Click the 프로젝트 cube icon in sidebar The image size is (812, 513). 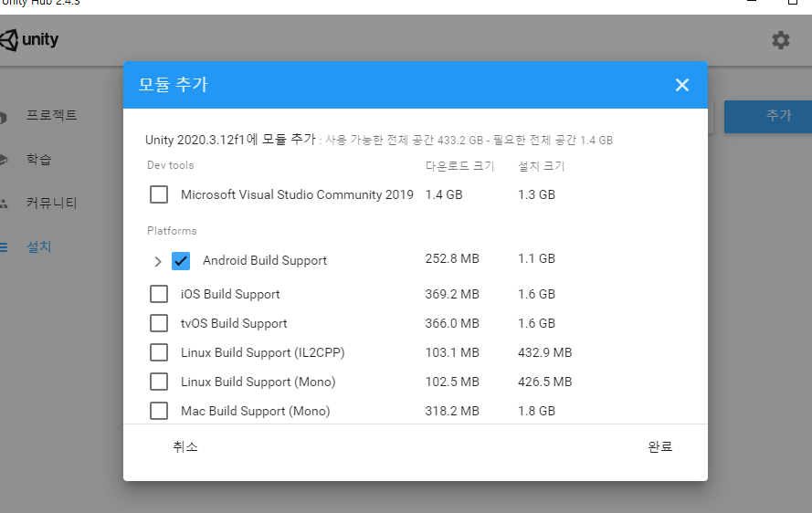4,118
